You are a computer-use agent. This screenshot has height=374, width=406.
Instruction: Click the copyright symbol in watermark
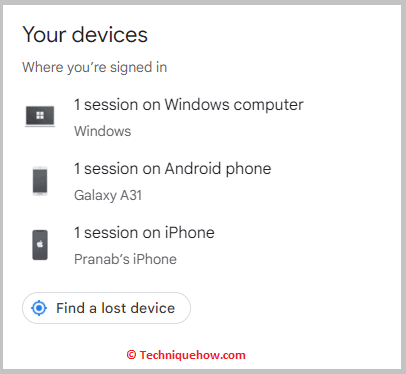(131, 355)
